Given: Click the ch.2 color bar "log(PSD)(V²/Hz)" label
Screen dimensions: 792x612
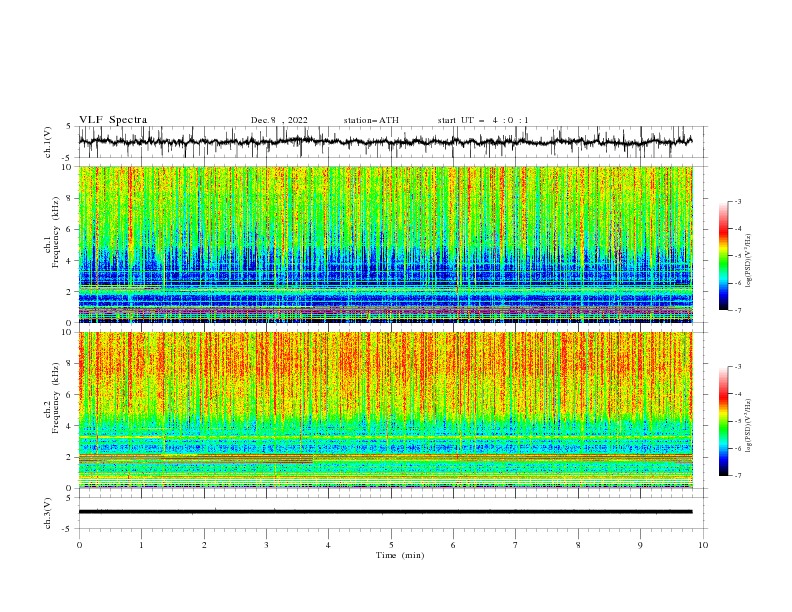Looking at the screenshot, I should pyautogui.click(x=749, y=426).
